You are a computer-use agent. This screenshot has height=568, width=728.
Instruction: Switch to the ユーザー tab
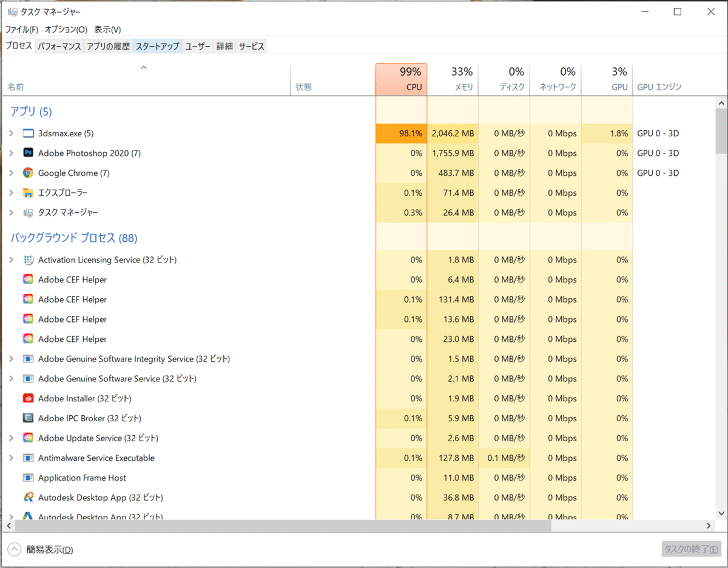[198, 46]
